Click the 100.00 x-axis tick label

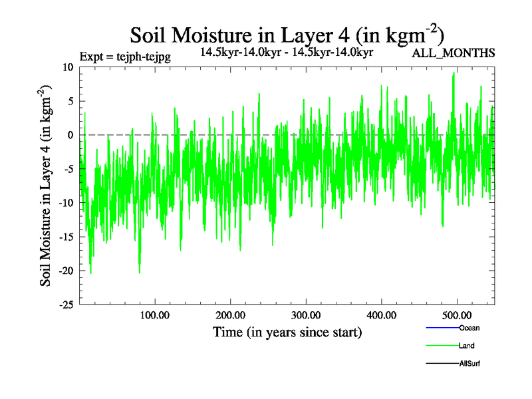pos(154,315)
